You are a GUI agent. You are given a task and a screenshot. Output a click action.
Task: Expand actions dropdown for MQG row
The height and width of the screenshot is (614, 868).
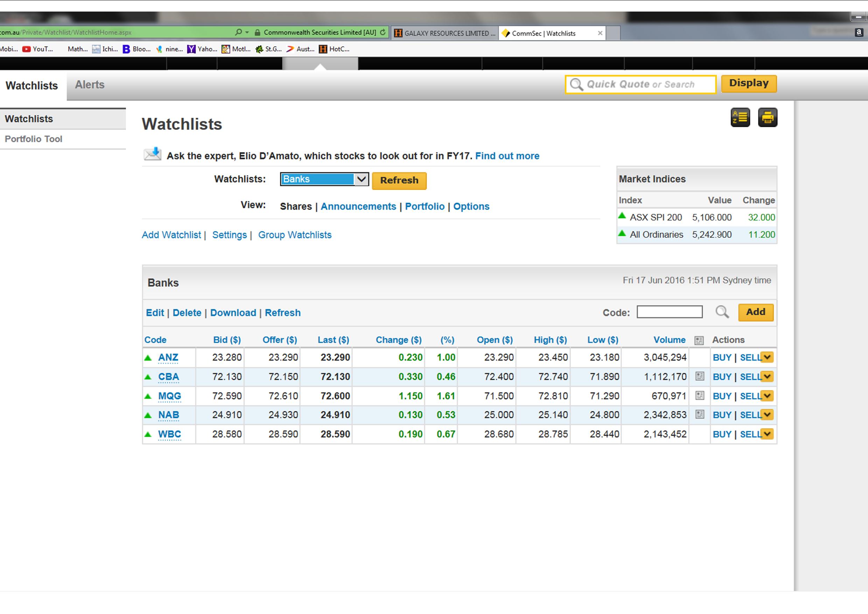[x=767, y=396]
